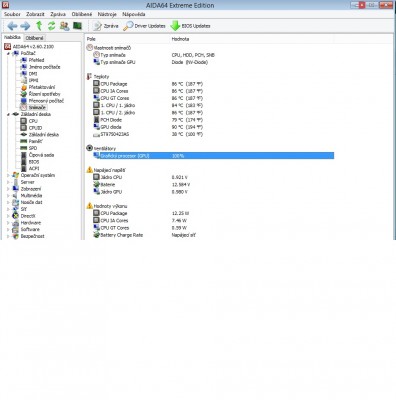Click the Čipová sada chipset icon

24,155
